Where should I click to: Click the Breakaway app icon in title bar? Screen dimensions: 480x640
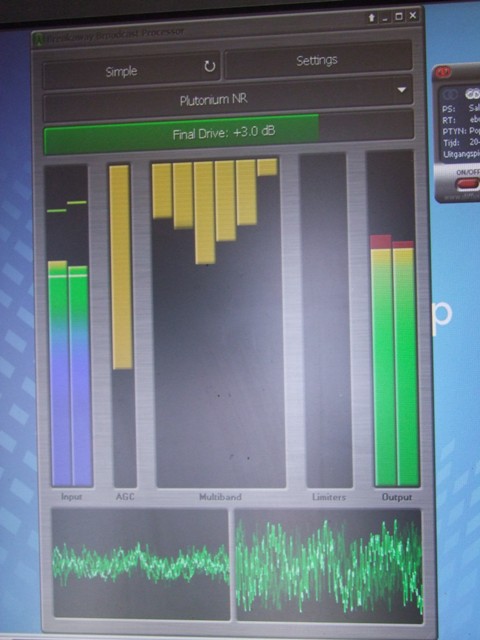(39, 39)
